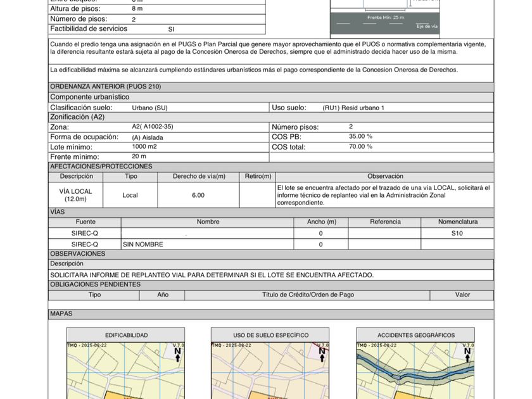Click the Frente Mín: 25 m label
532x399 pixels.
(x=385, y=17)
